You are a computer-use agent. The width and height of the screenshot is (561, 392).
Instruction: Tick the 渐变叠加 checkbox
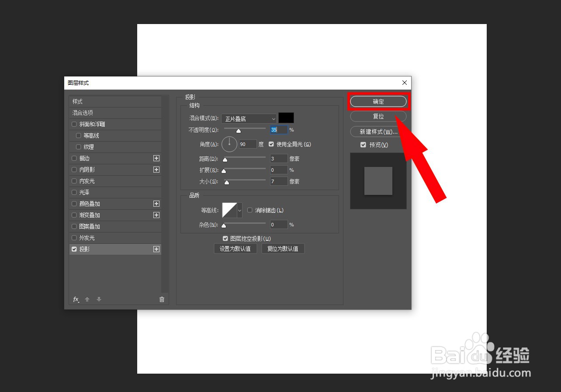74,215
